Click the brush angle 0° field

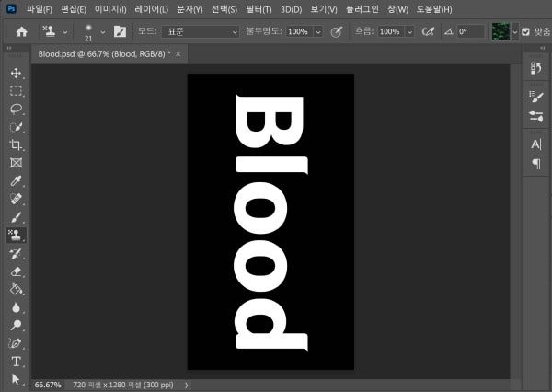tap(470, 31)
